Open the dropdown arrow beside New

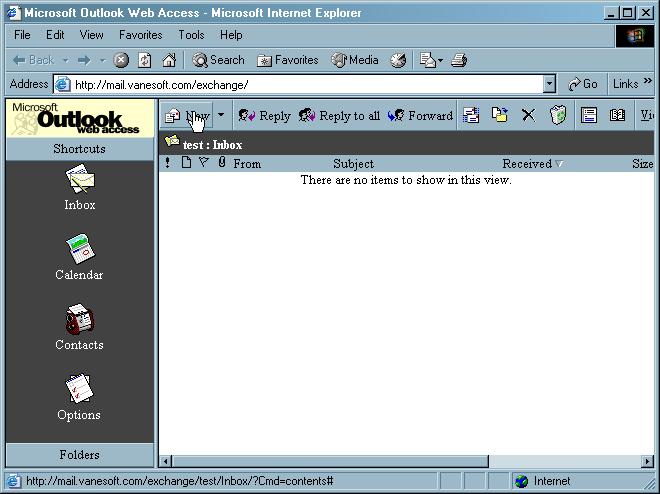coord(221,115)
